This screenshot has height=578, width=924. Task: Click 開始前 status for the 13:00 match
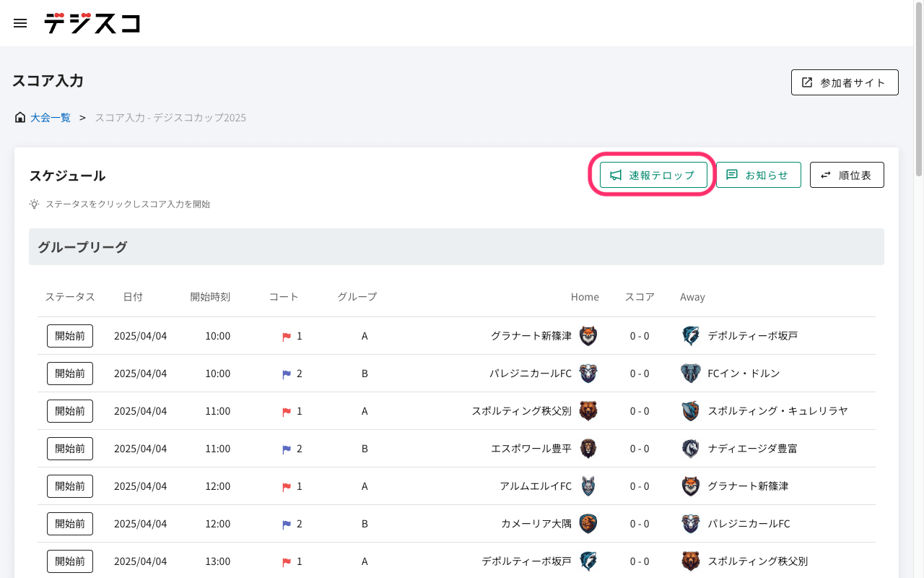70,561
